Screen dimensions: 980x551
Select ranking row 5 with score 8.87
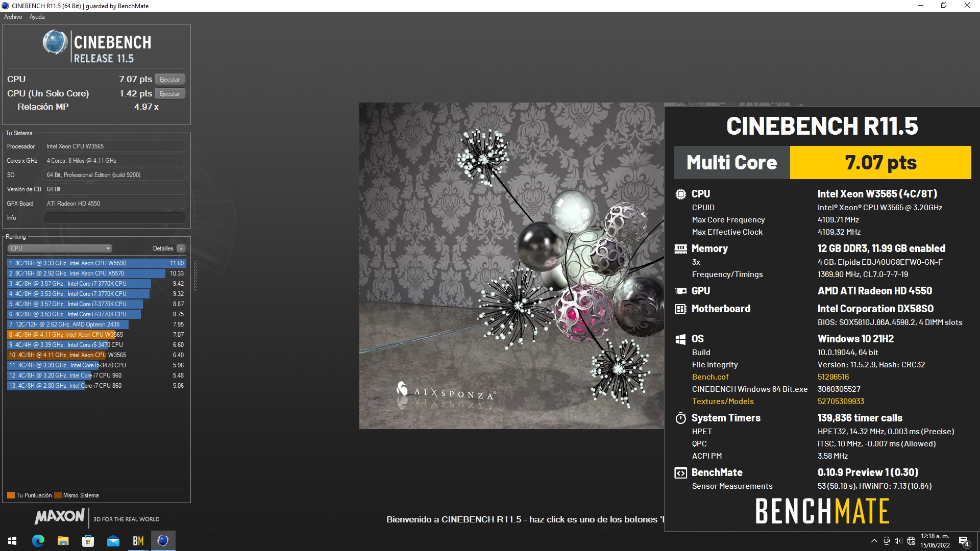(96, 304)
